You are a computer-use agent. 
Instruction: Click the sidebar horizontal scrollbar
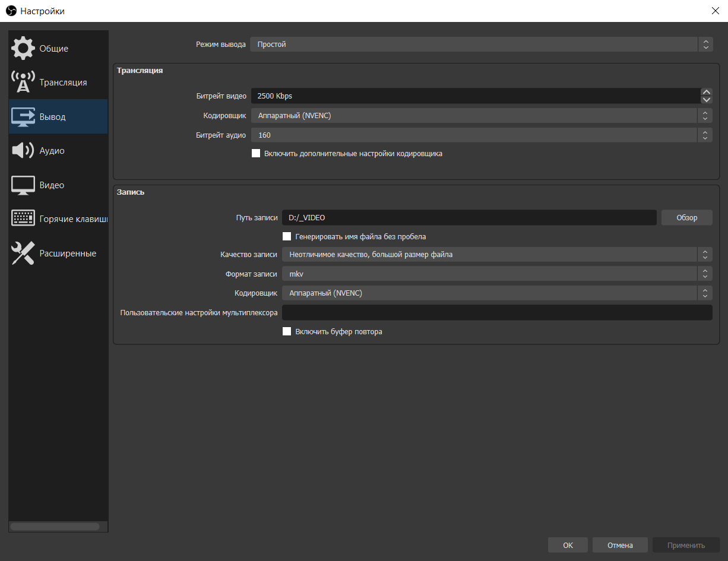click(55, 527)
